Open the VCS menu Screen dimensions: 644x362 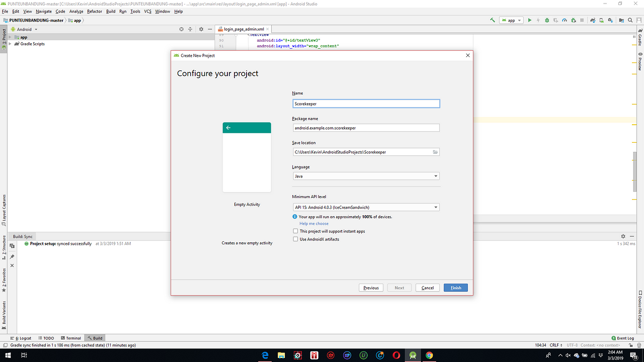point(148,11)
